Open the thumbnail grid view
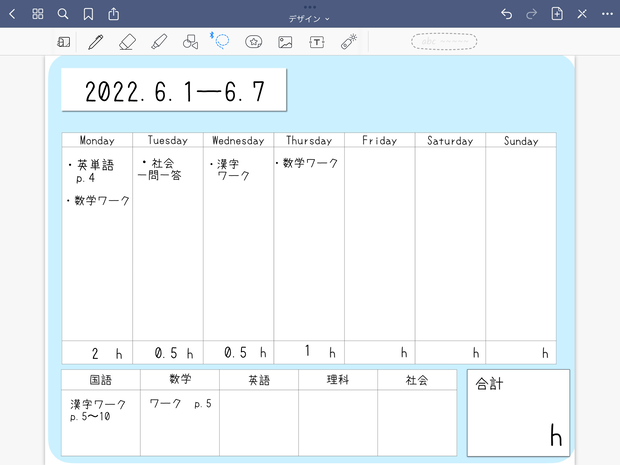 click(38, 14)
